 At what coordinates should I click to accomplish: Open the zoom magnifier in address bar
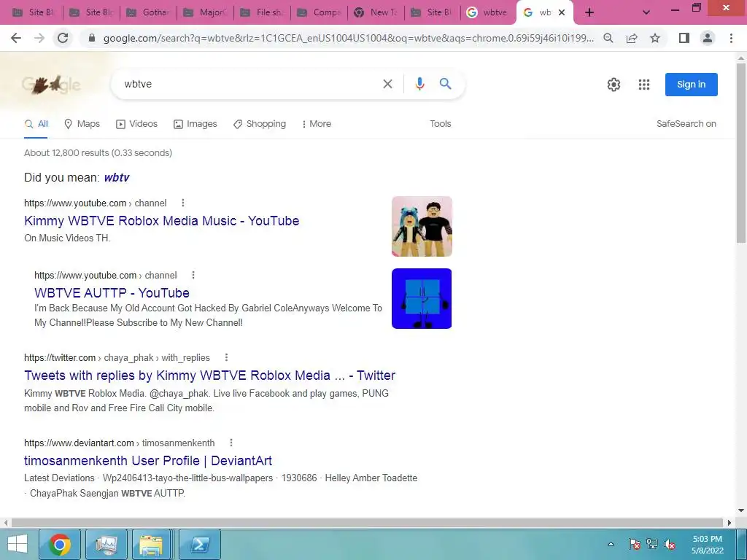pos(608,38)
